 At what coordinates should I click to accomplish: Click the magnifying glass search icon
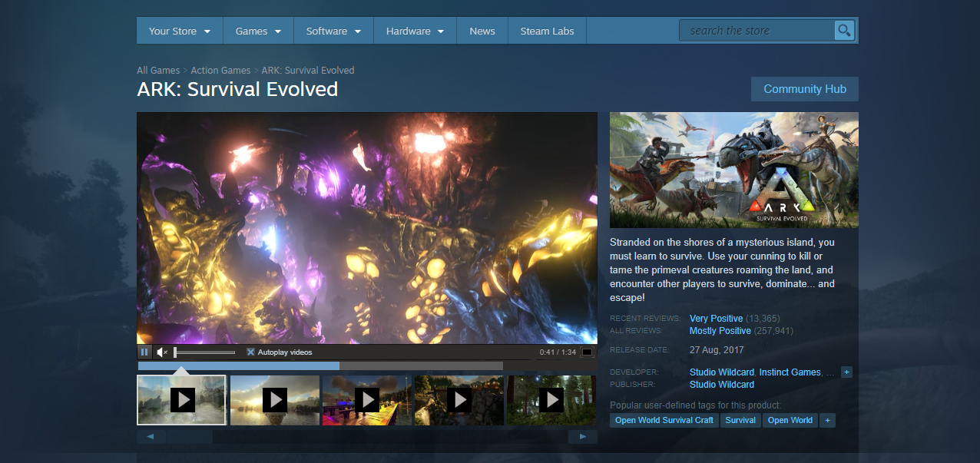coord(844,31)
